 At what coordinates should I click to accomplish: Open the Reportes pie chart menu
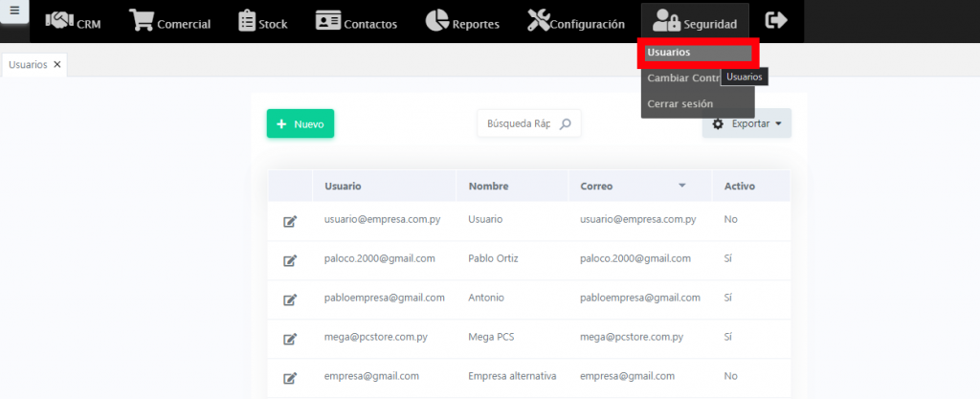pyautogui.click(x=462, y=22)
